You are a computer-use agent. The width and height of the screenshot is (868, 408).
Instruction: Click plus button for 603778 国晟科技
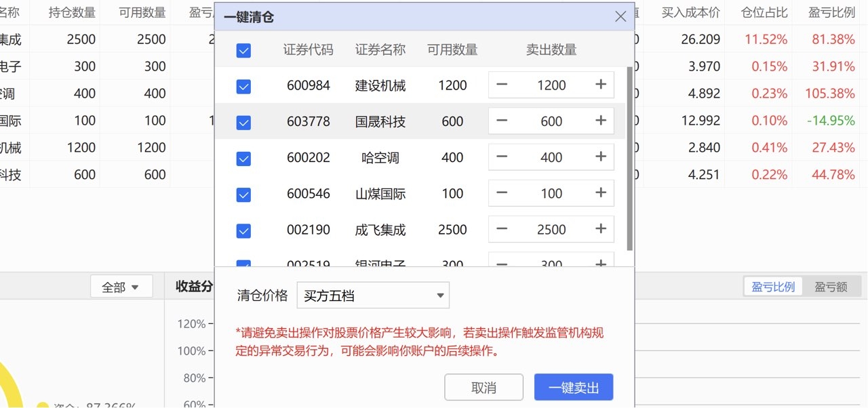click(600, 121)
